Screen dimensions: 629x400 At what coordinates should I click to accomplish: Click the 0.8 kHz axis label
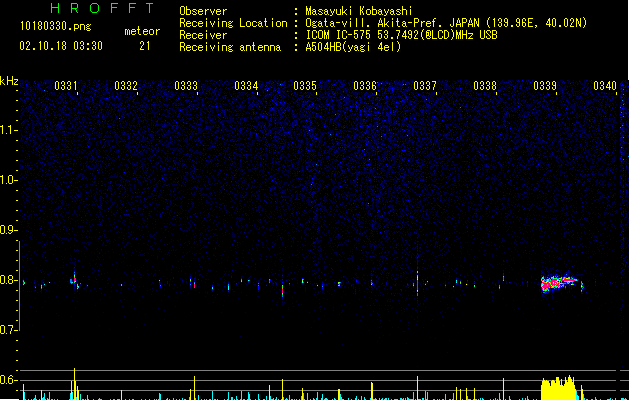tap(9, 280)
